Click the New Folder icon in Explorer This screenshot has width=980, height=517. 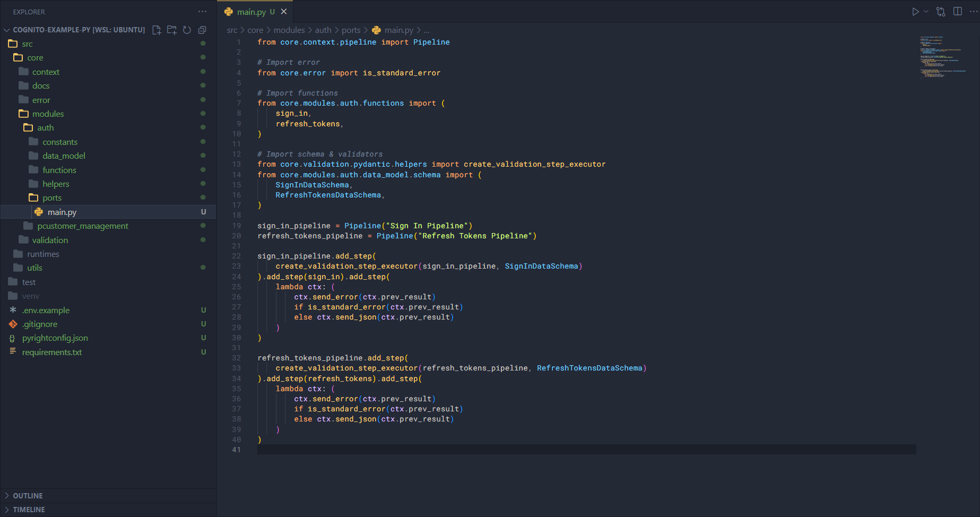tap(172, 30)
